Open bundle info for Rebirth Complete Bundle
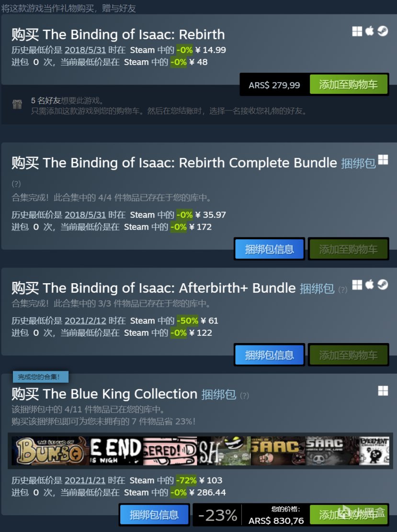Screen dimensions: 397x532 269,249
